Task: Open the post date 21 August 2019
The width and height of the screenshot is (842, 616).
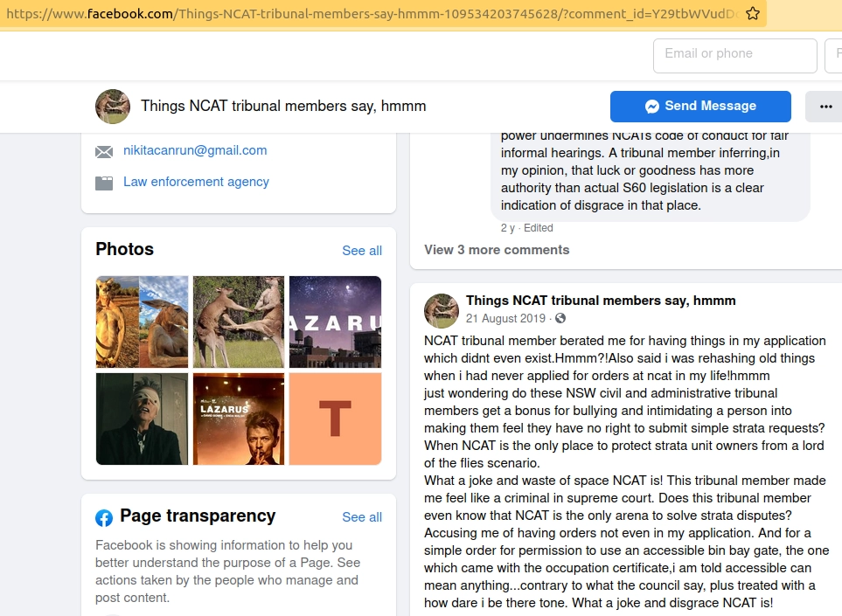Action: [505, 318]
